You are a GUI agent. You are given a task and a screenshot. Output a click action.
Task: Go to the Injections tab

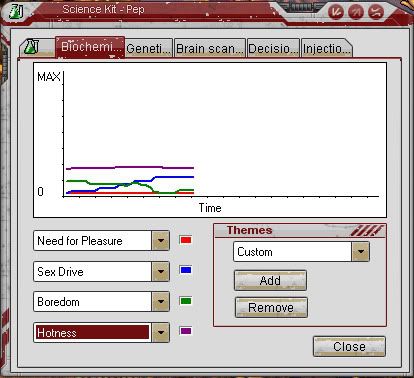point(327,49)
